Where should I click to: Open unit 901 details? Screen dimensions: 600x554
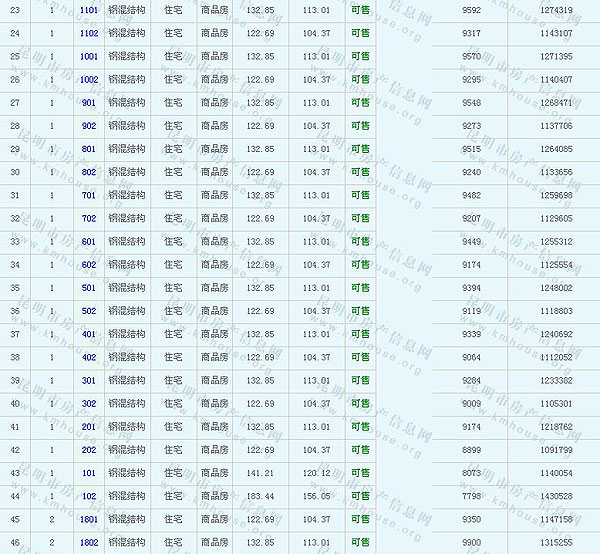coord(89,103)
